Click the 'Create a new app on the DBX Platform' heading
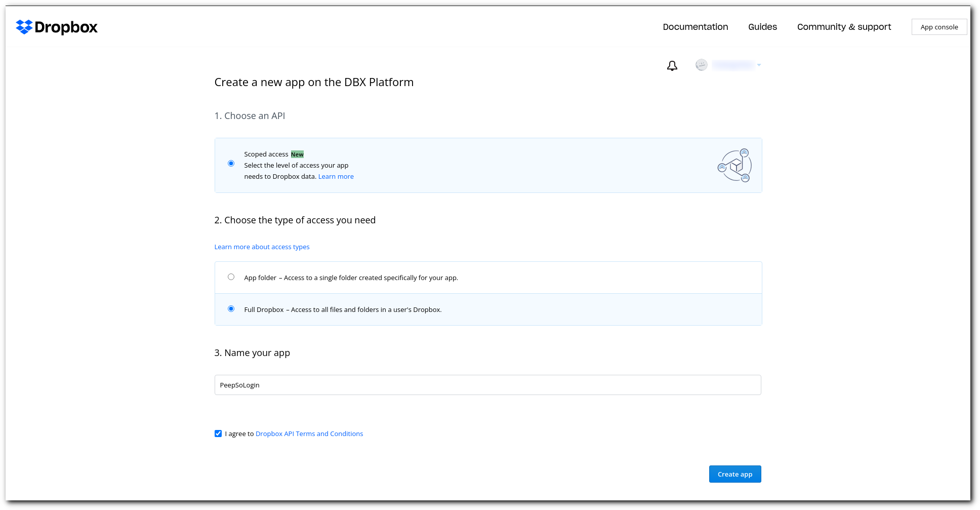The image size is (980, 510). coord(314,82)
